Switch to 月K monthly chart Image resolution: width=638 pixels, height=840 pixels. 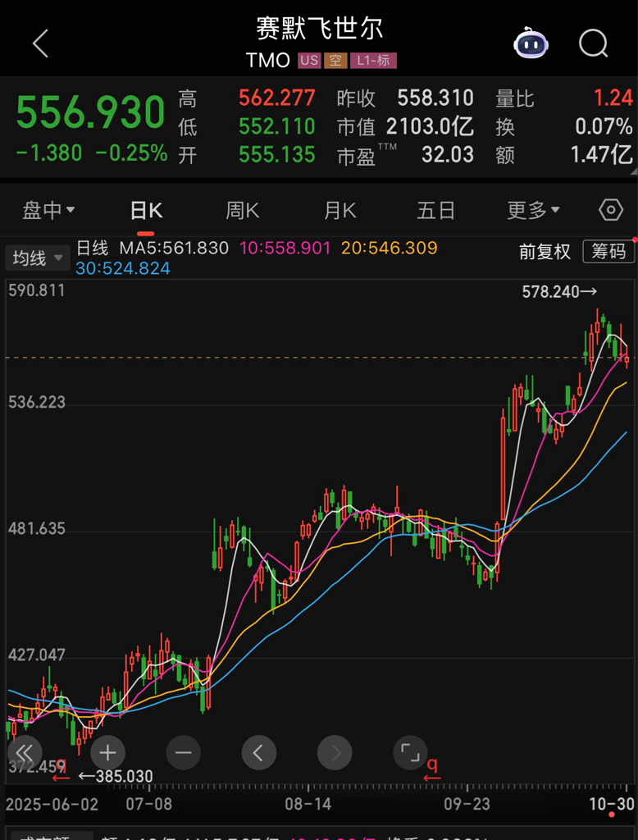340,211
